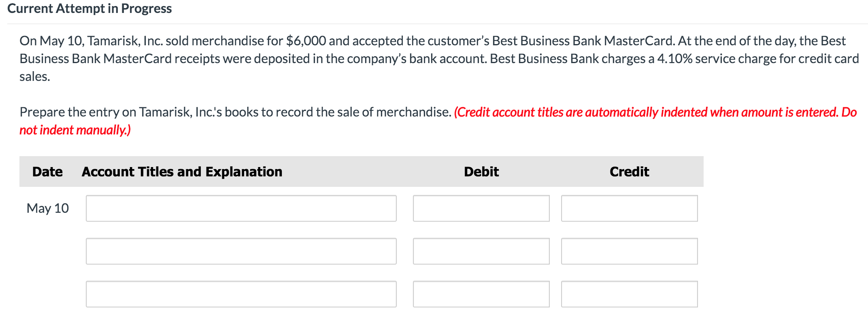868x322 pixels.
Task: Click the May 10 date label
Action: [x=47, y=208]
